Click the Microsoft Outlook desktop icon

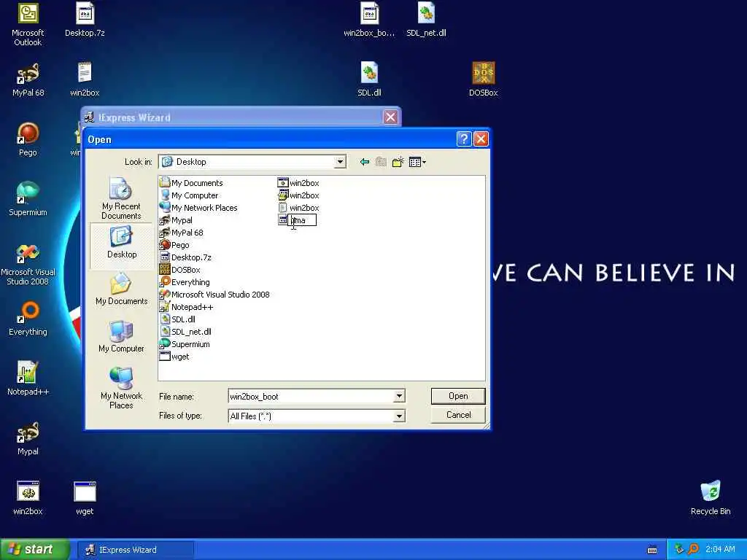[x=28, y=25]
